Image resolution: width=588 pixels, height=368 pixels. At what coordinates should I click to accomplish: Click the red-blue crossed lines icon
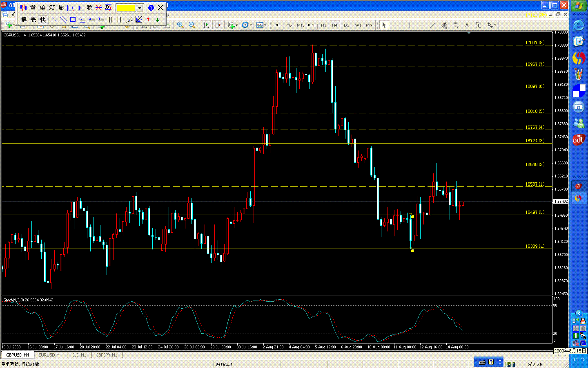coord(99,8)
